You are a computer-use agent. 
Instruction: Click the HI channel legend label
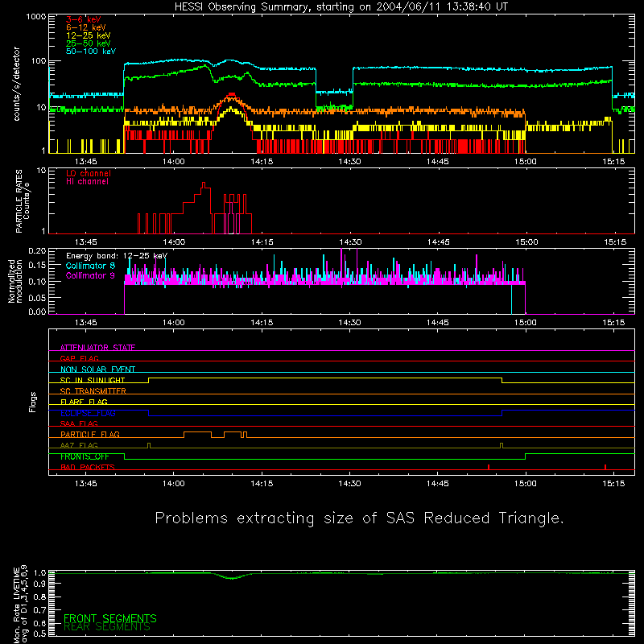[87, 181]
